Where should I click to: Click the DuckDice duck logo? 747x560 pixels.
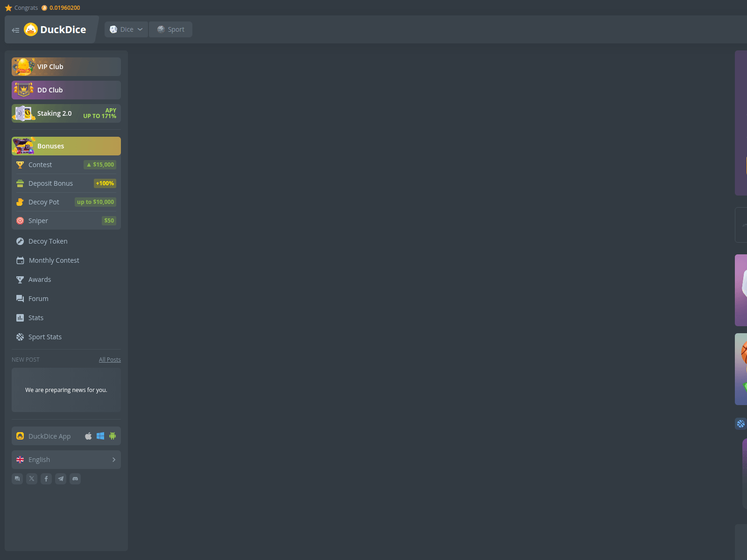pos(31,29)
